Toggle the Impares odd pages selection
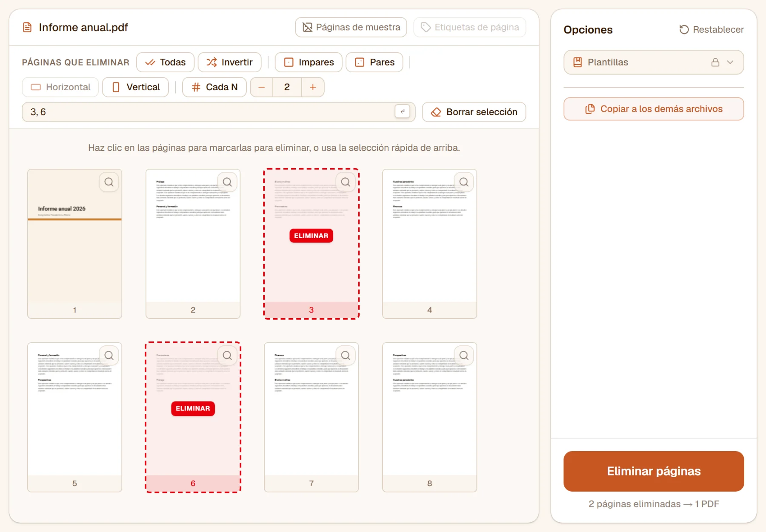Viewport: 766px width, 532px height. pyautogui.click(x=309, y=62)
